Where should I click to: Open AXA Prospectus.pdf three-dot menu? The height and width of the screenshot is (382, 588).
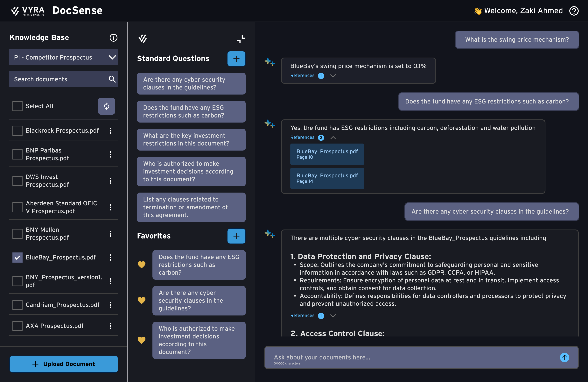[x=110, y=326]
